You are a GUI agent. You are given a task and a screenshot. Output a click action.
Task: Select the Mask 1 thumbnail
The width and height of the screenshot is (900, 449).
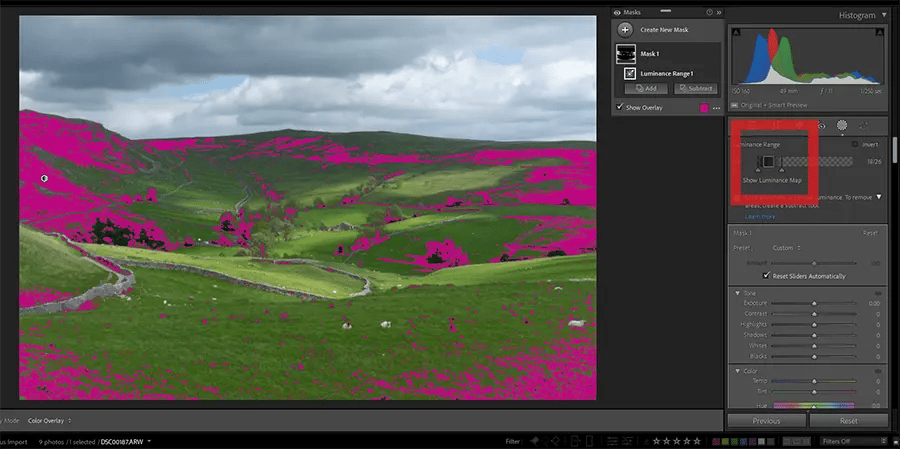[626, 54]
